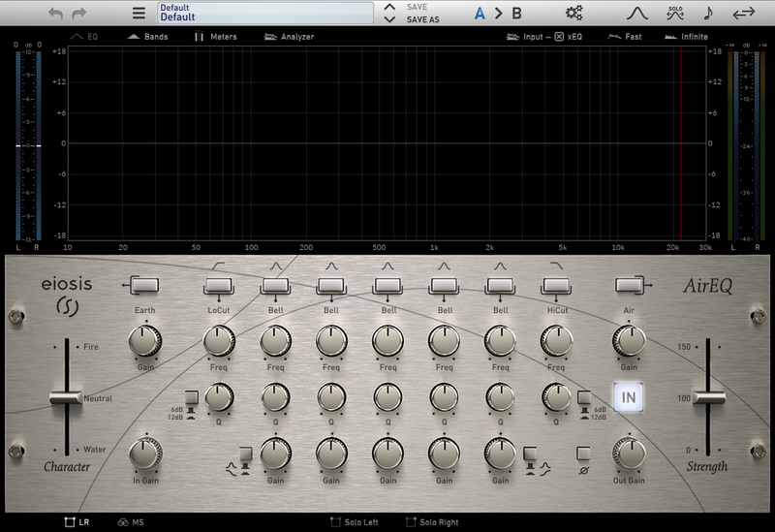Click the Out Gain knob
This screenshot has width=775, height=532.
(x=629, y=454)
